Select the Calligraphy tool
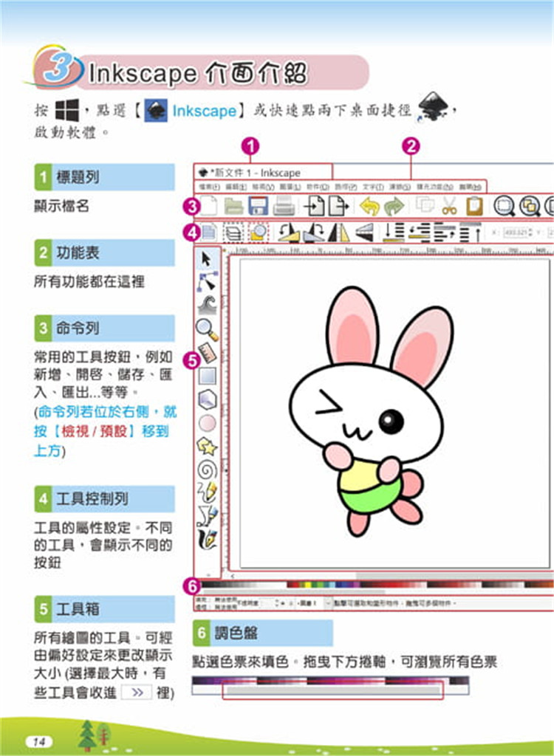The width and height of the screenshot is (554, 756). pyautogui.click(x=208, y=540)
